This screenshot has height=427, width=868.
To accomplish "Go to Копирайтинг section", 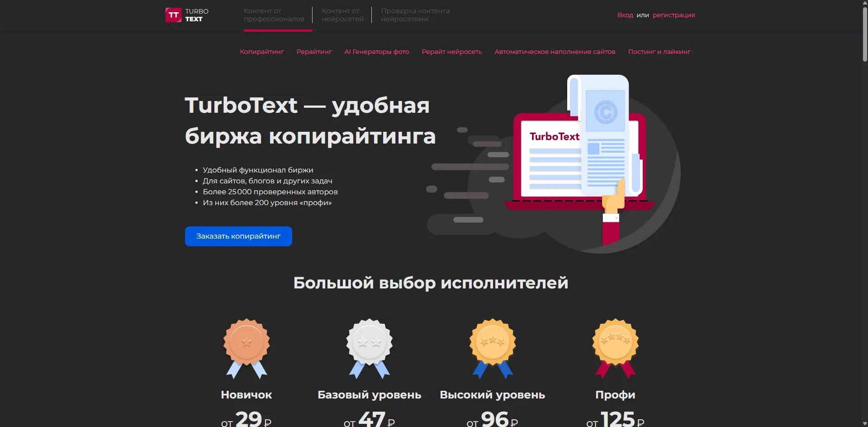I will 262,52.
